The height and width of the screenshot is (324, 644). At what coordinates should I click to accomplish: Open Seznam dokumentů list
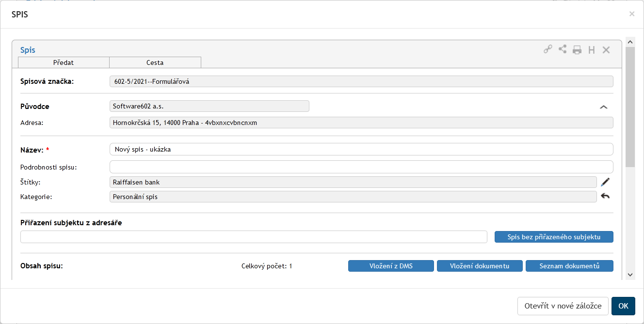pos(569,266)
